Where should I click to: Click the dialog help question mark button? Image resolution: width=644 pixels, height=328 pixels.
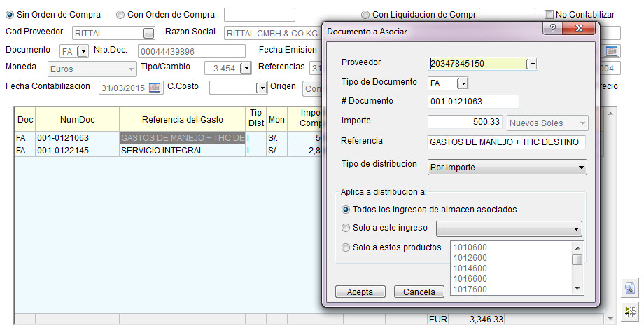pos(553,29)
